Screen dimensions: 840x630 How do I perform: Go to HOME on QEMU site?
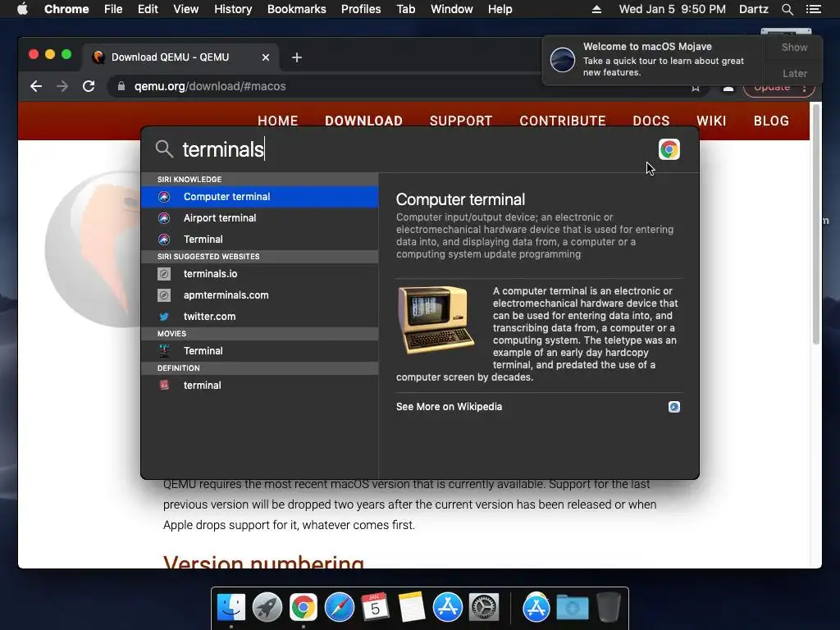(x=277, y=121)
